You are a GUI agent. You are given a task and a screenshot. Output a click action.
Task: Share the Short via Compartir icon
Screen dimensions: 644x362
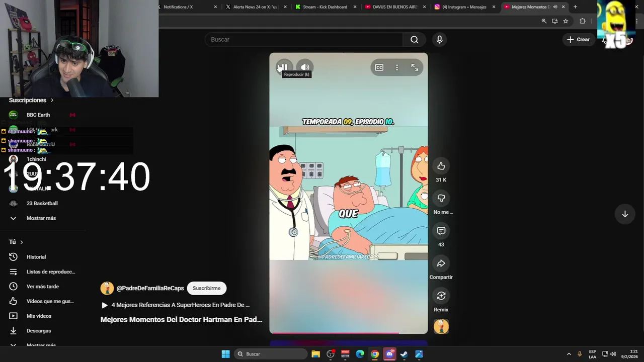coord(441,263)
